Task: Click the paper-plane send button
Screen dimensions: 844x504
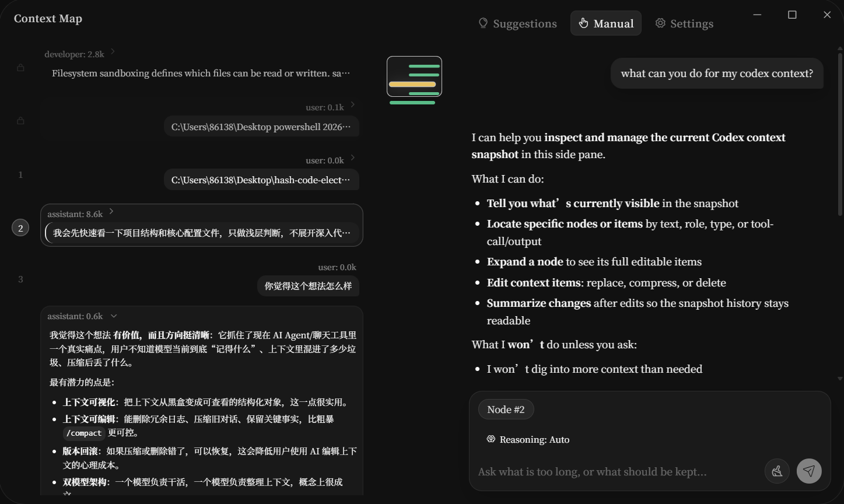Action: [x=809, y=471]
